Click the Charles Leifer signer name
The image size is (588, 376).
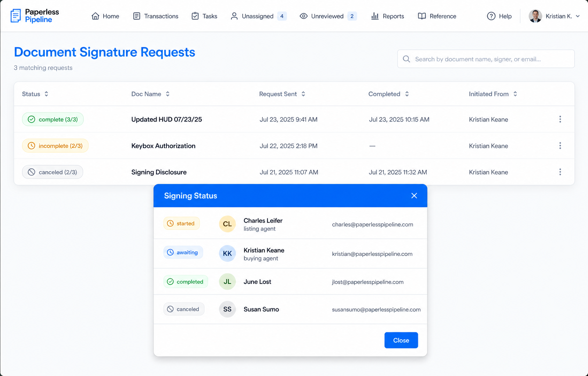263,221
